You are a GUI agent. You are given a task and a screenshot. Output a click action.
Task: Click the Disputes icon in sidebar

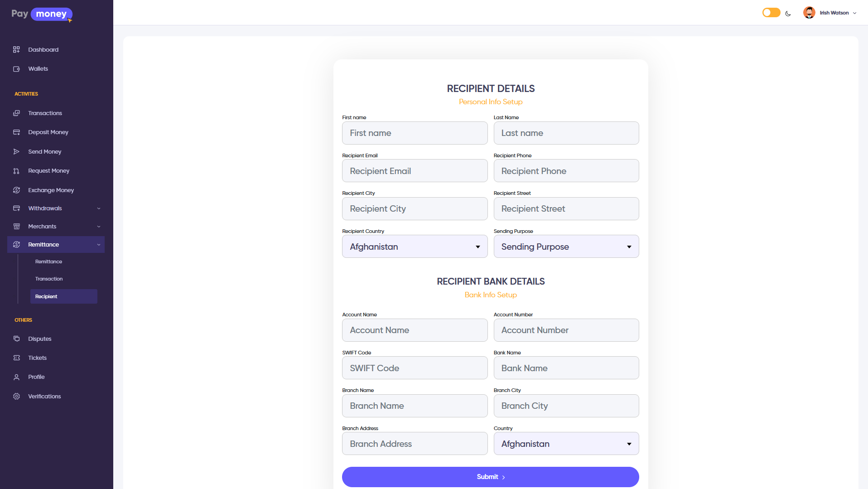coord(17,339)
